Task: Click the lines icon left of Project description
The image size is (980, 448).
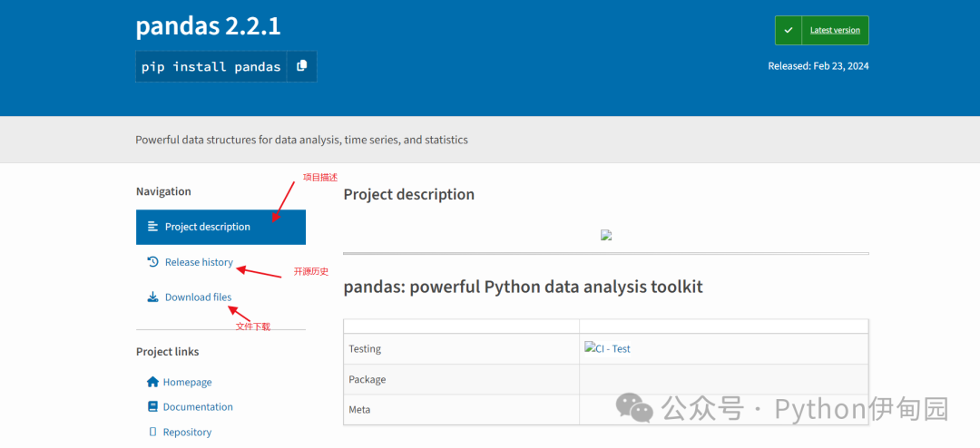Action: tap(152, 227)
